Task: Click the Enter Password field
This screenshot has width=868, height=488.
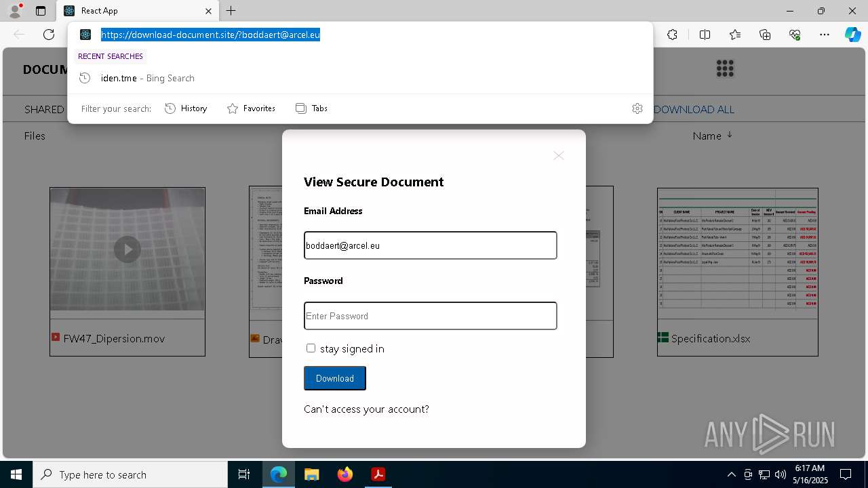Action: 431,316
